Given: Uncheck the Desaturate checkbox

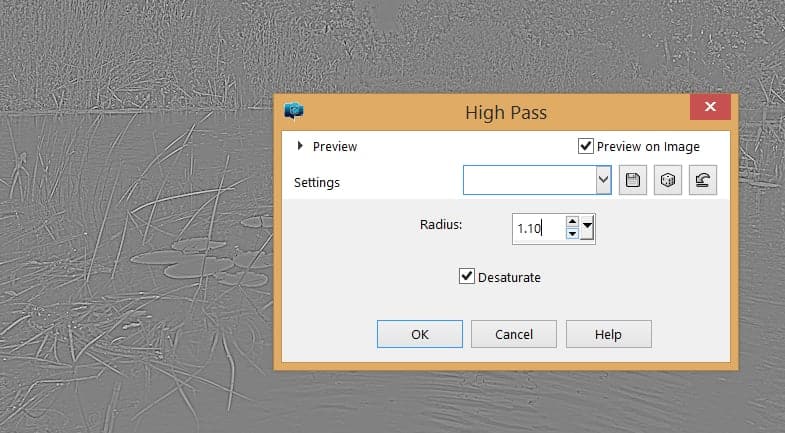Looking at the screenshot, I should [466, 276].
